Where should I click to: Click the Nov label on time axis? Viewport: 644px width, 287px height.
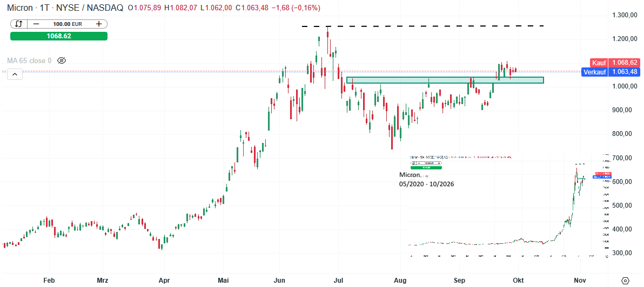coord(580,281)
